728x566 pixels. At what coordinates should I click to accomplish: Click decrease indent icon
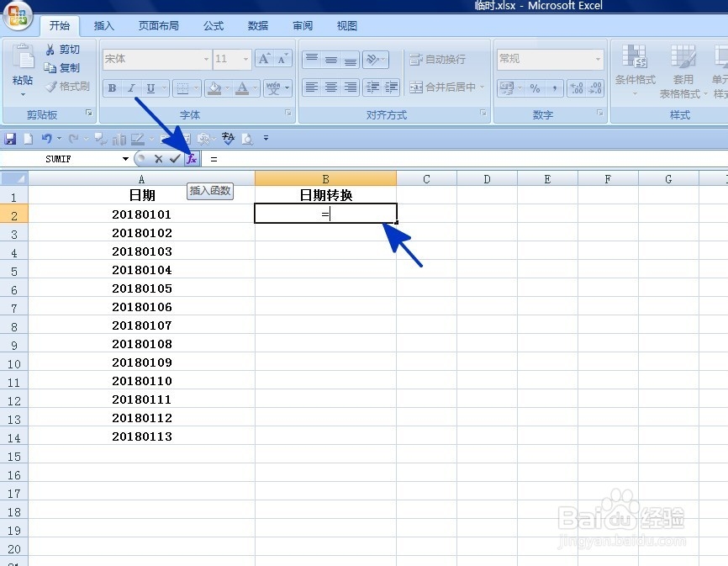372,87
